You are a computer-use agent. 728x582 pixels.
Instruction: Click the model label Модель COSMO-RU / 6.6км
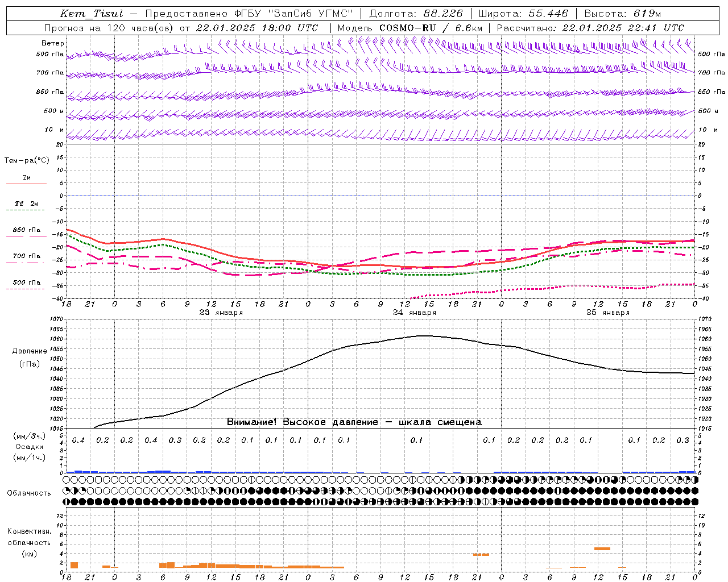coord(410,28)
